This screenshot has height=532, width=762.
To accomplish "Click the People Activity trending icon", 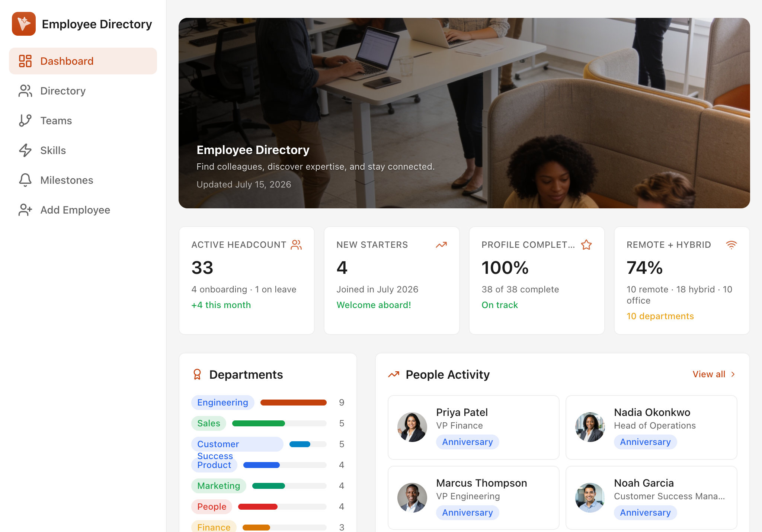I will coord(394,374).
